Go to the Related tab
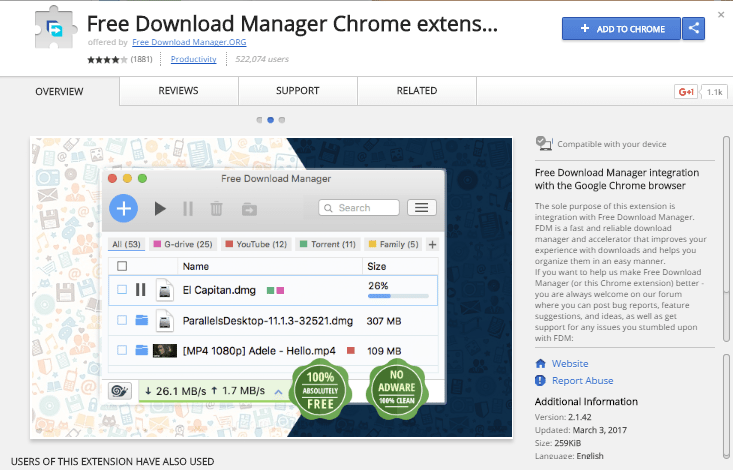Viewport: 733px width, 470px height. pos(417,91)
